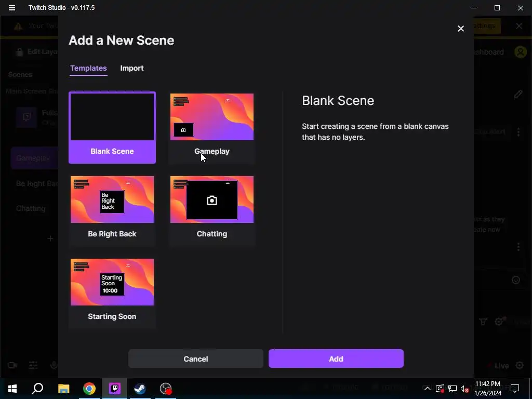Open Google Chrome from taskbar
This screenshot has width=532, height=399.
(89, 389)
